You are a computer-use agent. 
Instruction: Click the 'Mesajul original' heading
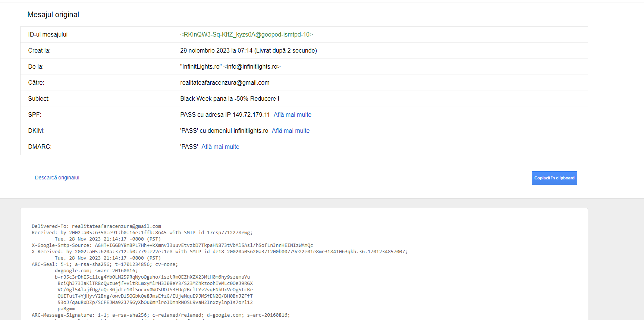(x=53, y=15)
